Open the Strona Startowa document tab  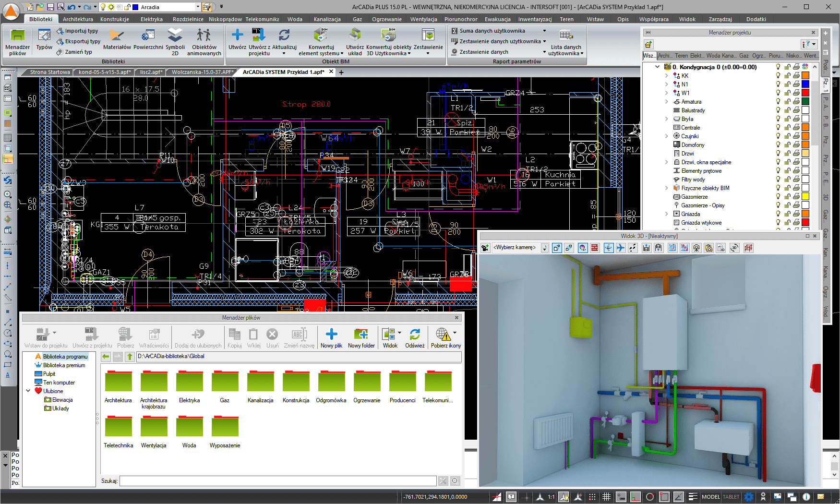[x=50, y=72]
